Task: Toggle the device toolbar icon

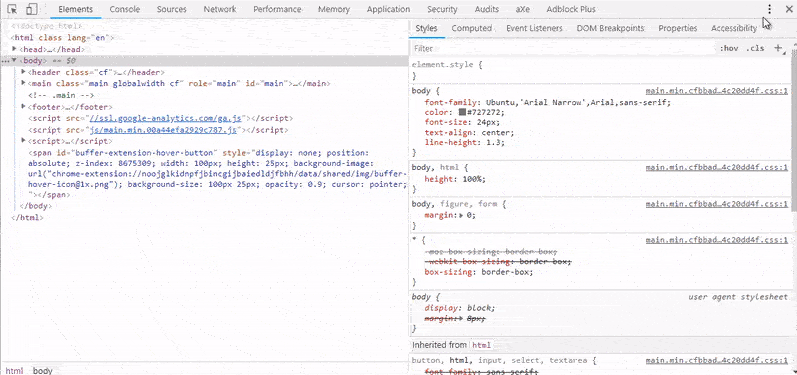Action: pos(31,9)
